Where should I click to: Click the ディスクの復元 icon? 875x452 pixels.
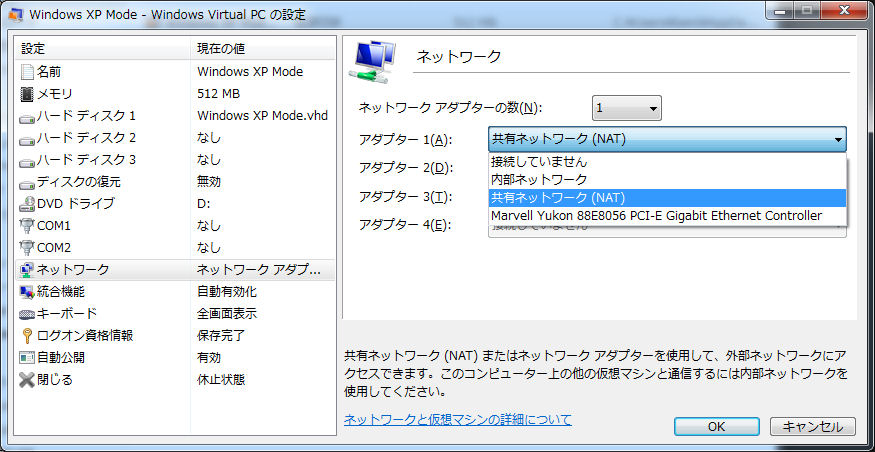(x=27, y=183)
